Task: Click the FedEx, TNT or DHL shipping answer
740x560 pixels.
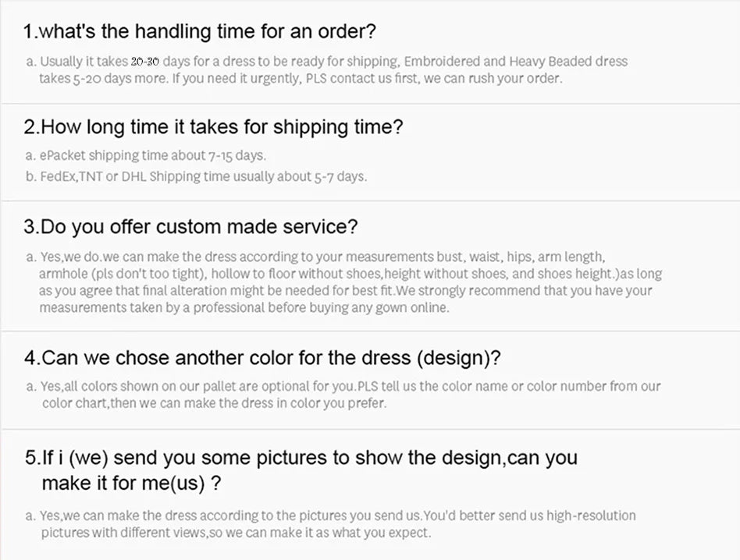Action: click(203, 176)
